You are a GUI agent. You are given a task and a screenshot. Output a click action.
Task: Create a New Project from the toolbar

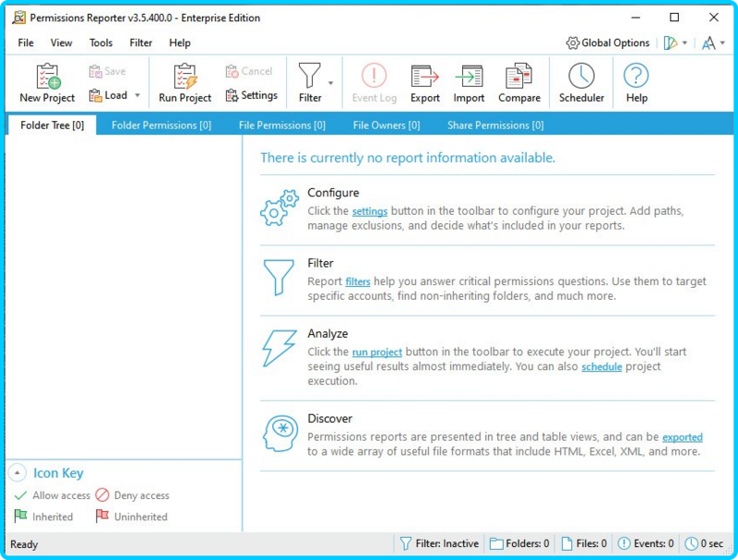pyautogui.click(x=47, y=83)
